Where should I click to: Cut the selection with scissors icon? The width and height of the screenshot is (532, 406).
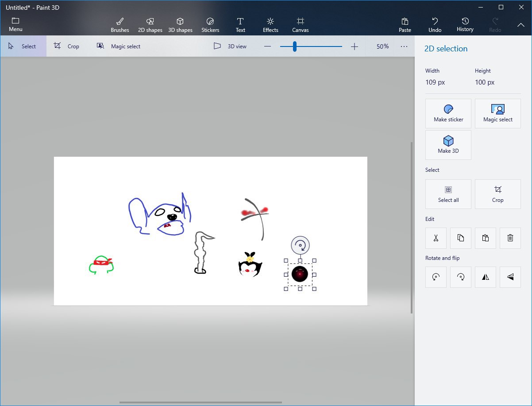pyautogui.click(x=436, y=238)
